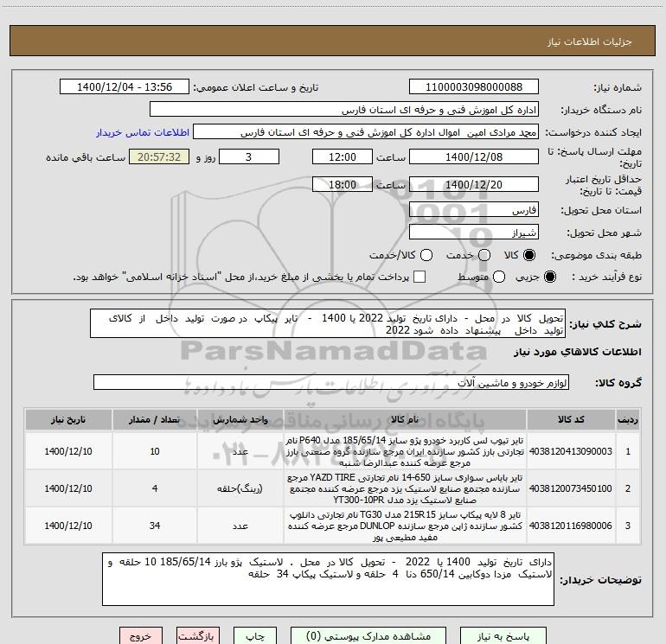Click the remaining time 20:57:32 field

coord(159,156)
